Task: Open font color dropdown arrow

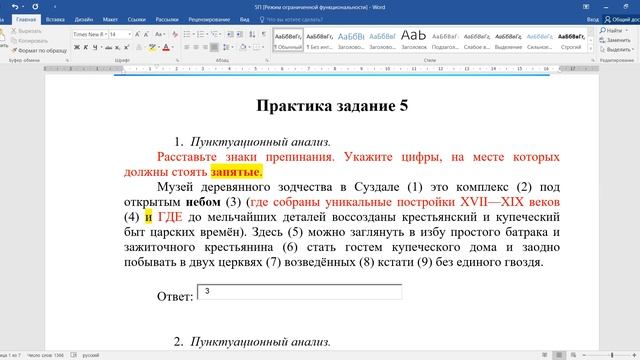Action: click(172, 48)
